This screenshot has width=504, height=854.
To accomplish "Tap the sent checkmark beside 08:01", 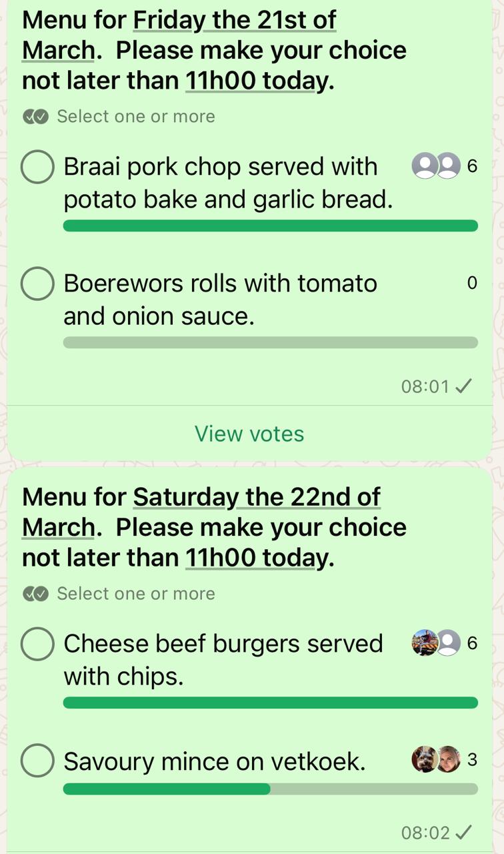I will click(x=464, y=386).
